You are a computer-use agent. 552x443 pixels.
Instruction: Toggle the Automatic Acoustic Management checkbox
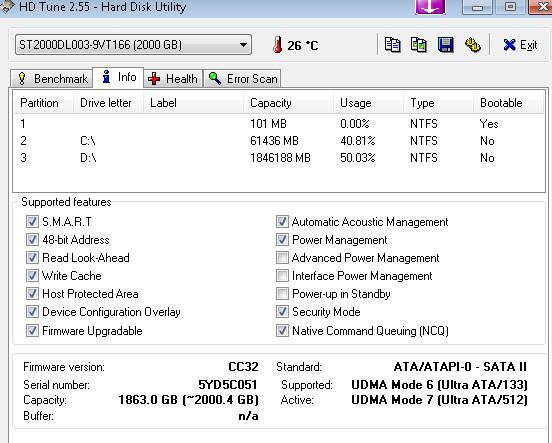[x=282, y=222]
